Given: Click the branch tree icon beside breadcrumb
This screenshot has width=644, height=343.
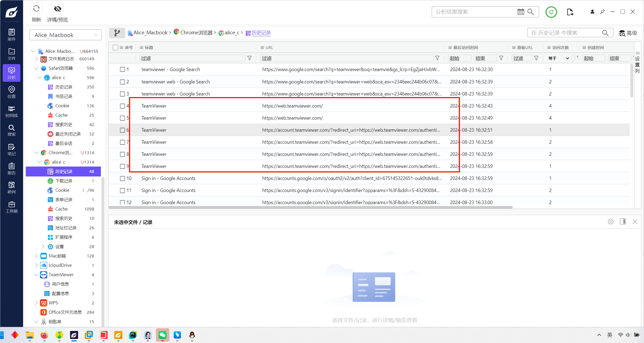Looking at the screenshot, I should click(117, 33).
